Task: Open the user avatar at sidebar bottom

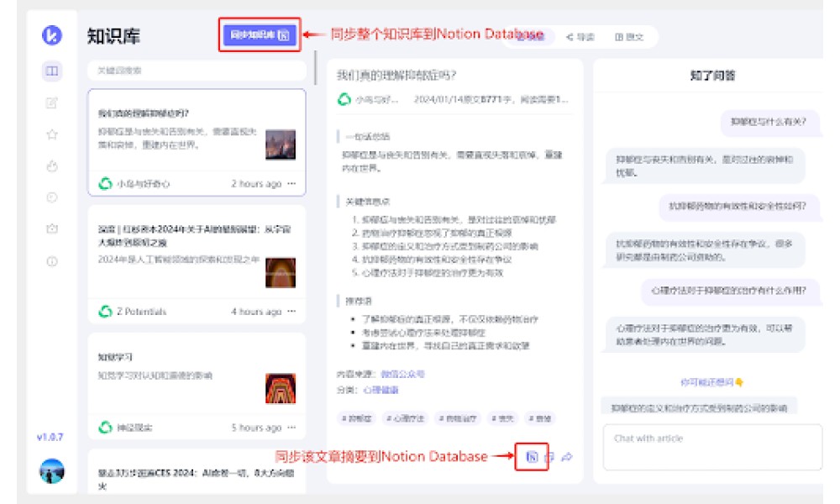Action: coord(52,470)
